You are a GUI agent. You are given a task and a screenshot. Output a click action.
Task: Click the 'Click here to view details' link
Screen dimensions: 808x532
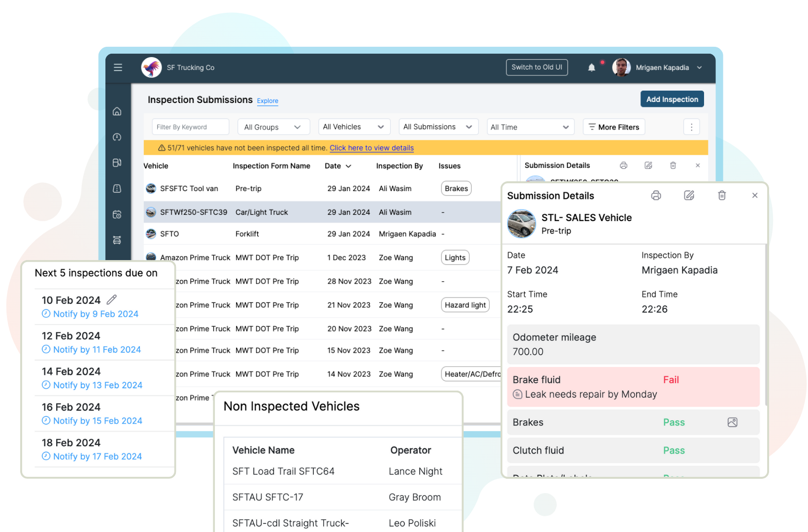pos(371,148)
